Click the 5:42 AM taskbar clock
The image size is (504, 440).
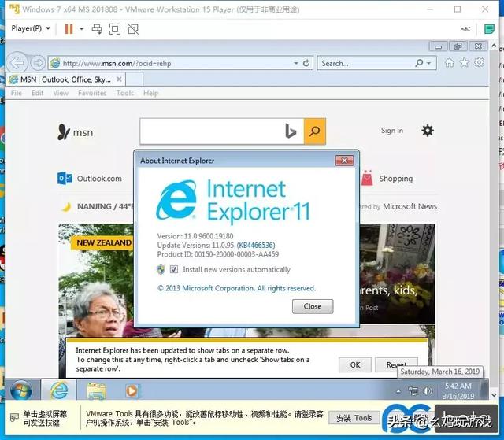coord(458,391)
